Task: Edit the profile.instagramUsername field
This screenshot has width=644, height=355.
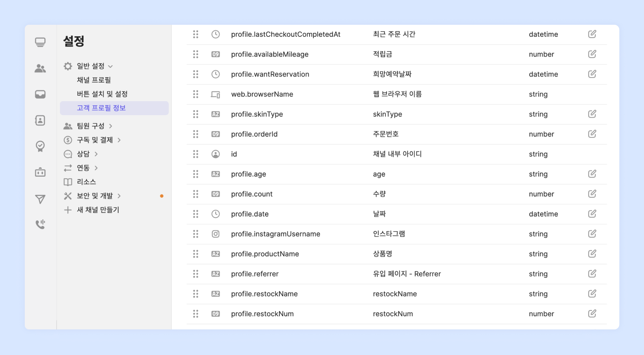Action: tap(592, 234)
